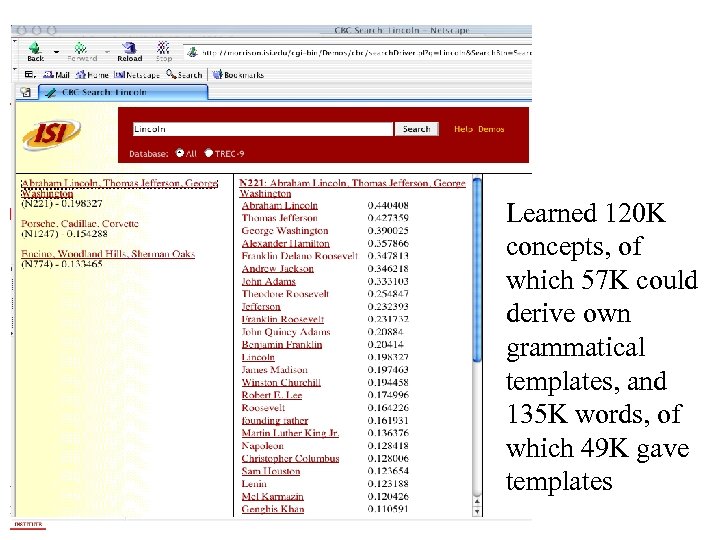The image size is (720, 540).
Task: Click the results pane scrollbar thumb
Action: coord(477,270)
